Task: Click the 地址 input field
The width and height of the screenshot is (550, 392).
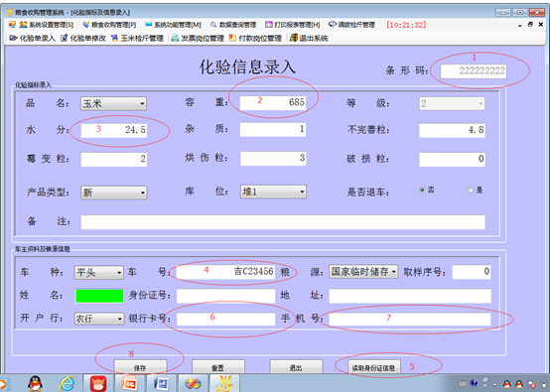Action: pos(410,296)
